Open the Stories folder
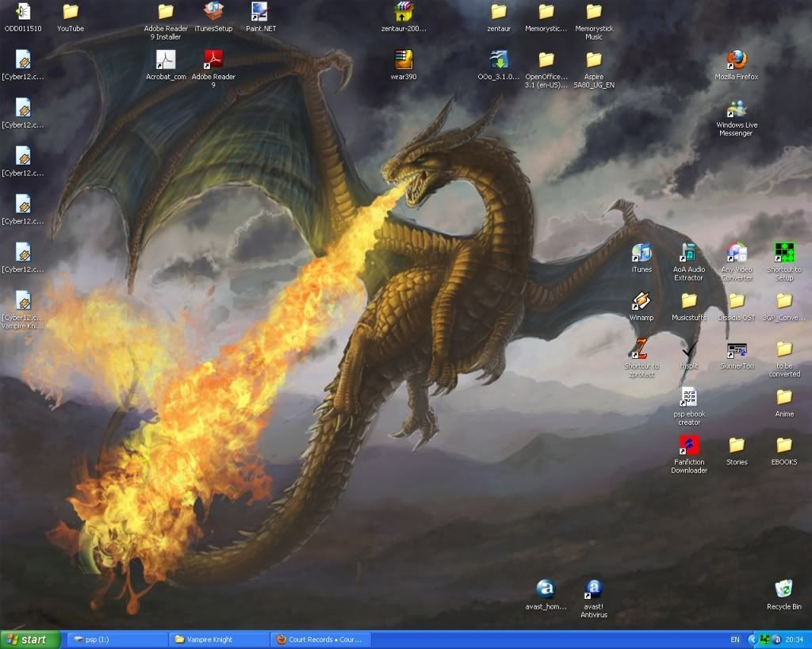The height and width of the screenshot is (649, 812). 737,445
